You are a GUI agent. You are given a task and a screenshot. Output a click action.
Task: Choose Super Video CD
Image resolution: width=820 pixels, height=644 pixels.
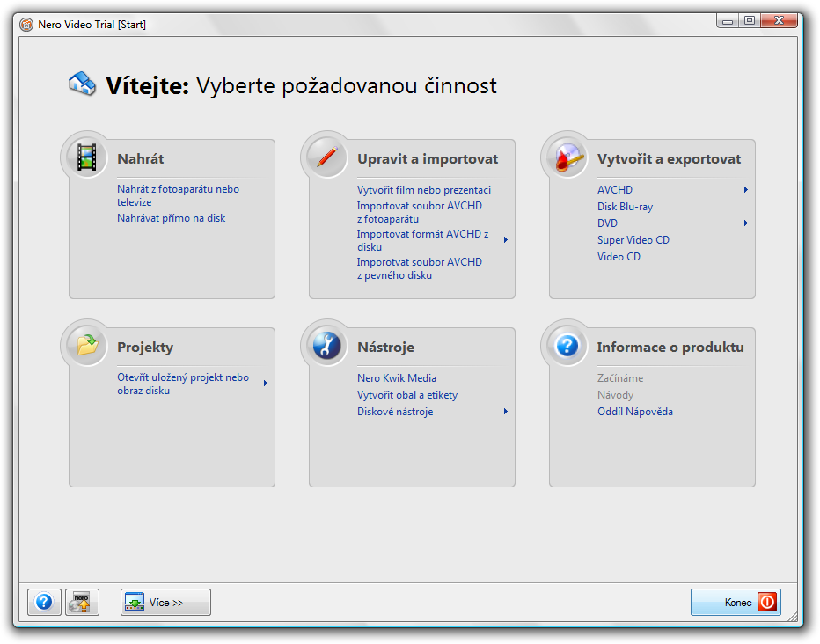pyautogui.click(x=633, y=240)
